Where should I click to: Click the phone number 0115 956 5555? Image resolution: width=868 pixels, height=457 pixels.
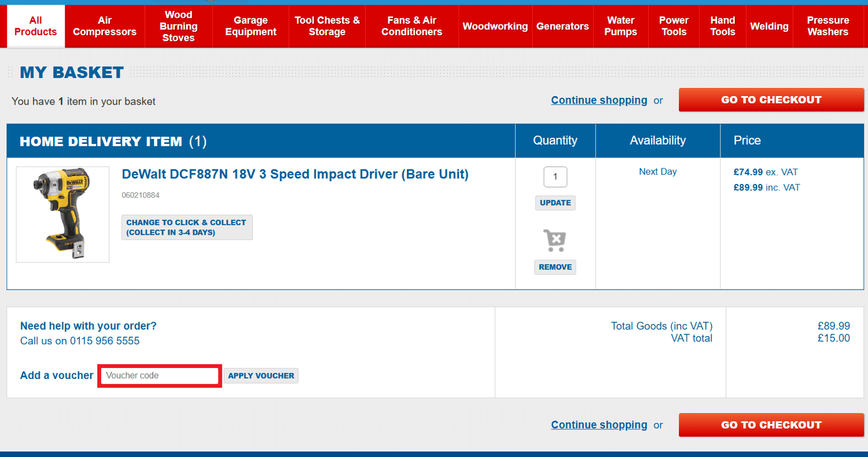pyautogui.click(x=105, y=341)
